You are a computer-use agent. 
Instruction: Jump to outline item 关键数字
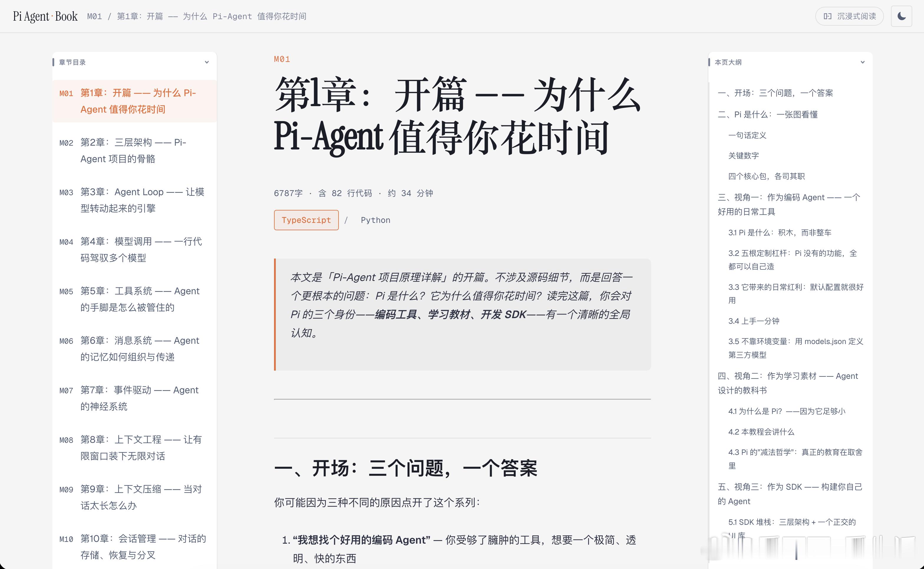743,155
